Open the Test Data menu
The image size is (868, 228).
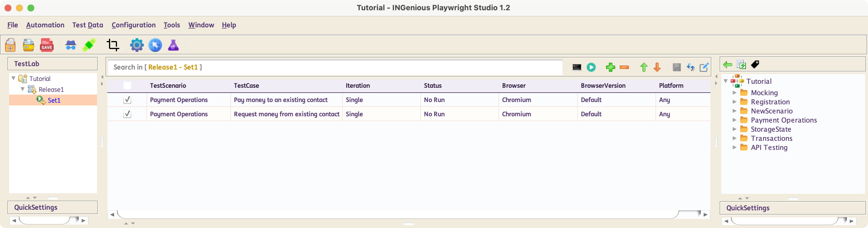click(88, 25)
